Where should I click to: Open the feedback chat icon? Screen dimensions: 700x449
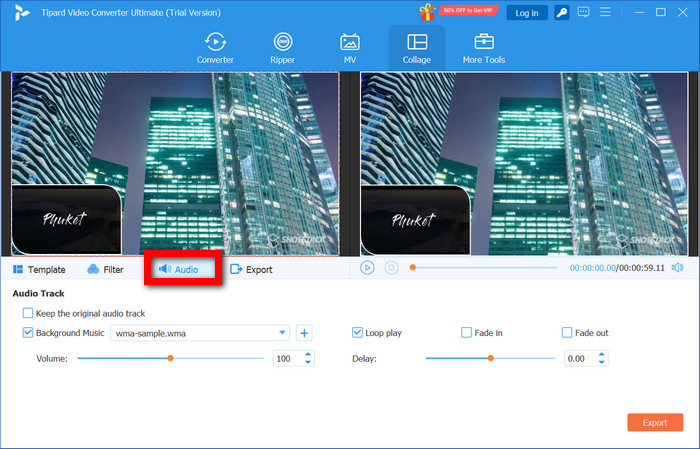(585, 13)
